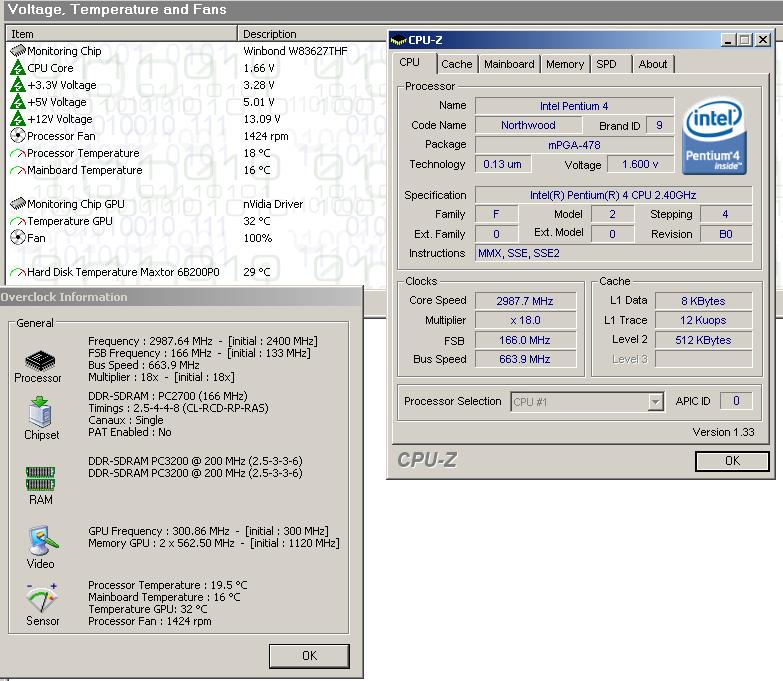Viewport: 783px width, 681px height.
Task: Click the Bus Speed value 663.9 MHz
Action: click(x=525, y=359)
